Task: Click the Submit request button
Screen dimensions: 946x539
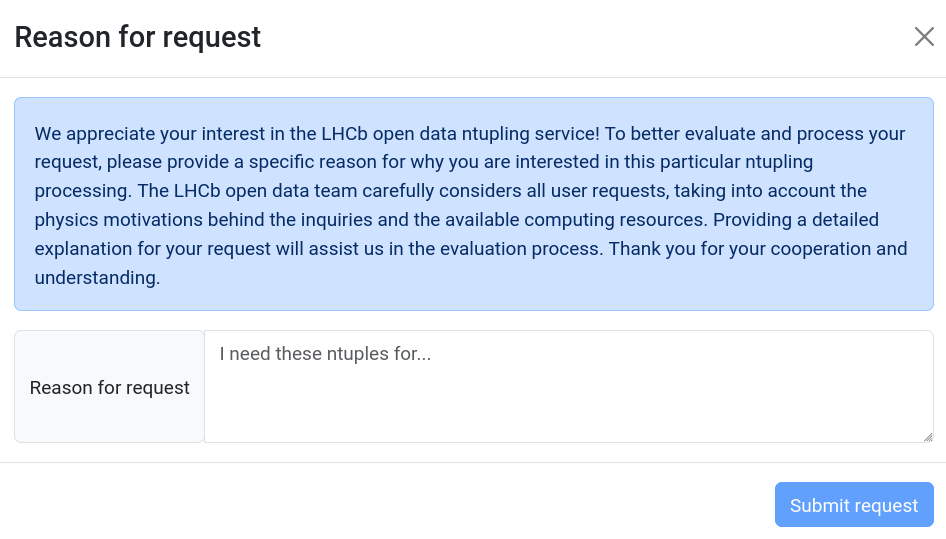Action: (854, 505)
